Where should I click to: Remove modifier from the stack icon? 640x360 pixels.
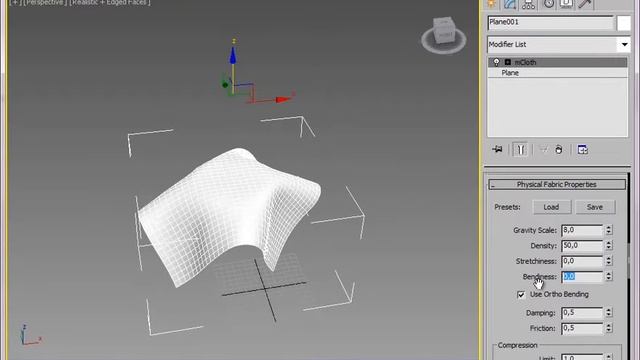coord(559,149)
